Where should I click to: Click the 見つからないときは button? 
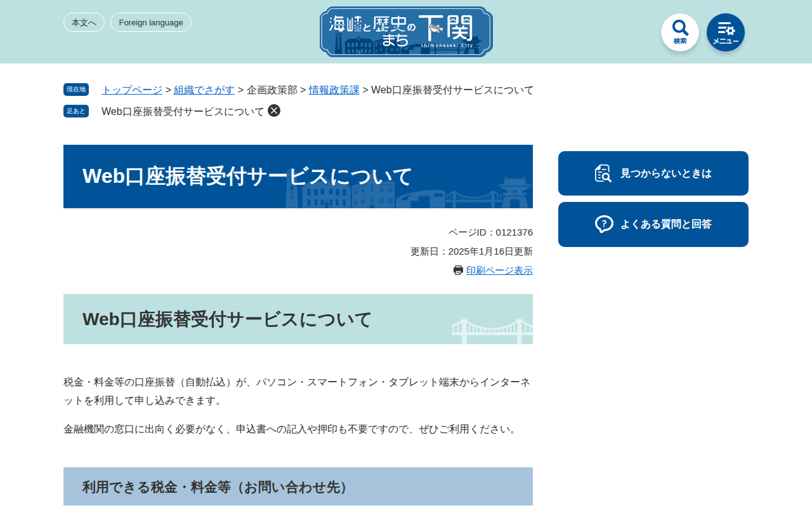(x=653, y=173)
